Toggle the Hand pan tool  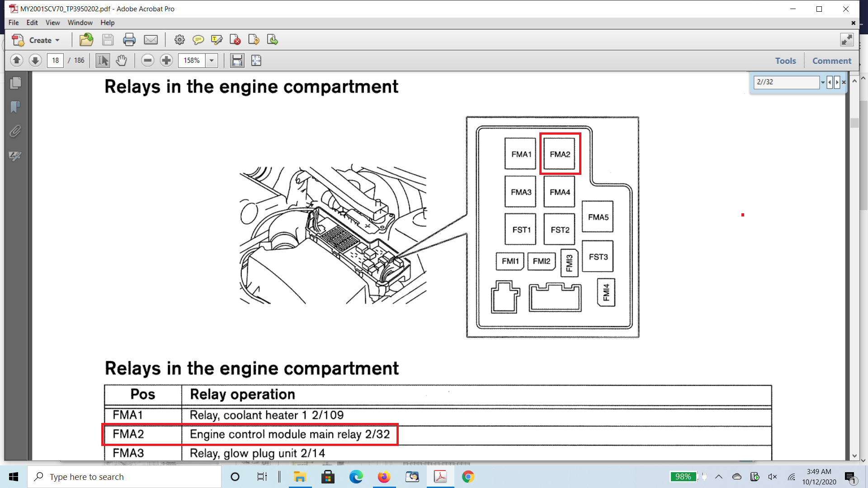coord(121,60)
